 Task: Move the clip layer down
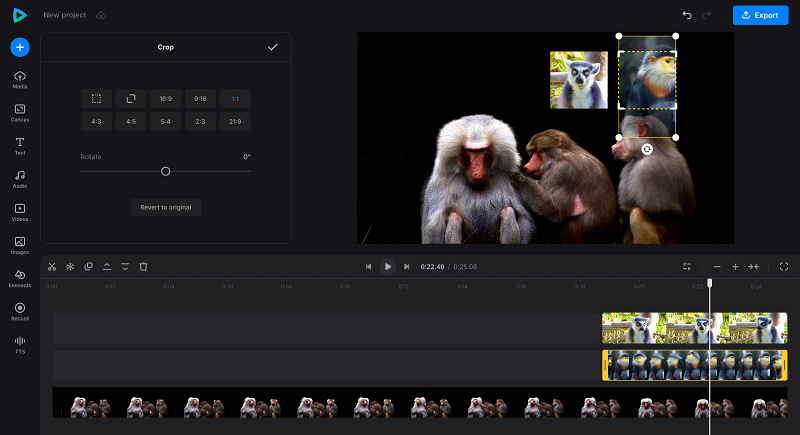[125, 267]
